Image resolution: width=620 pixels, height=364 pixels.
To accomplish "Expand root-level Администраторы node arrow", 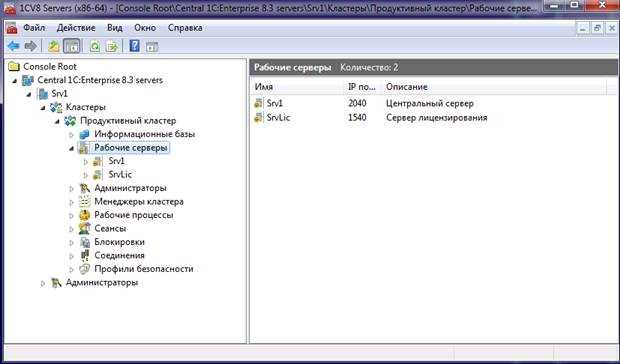I will pyautogui.click(x=43, y=283).
